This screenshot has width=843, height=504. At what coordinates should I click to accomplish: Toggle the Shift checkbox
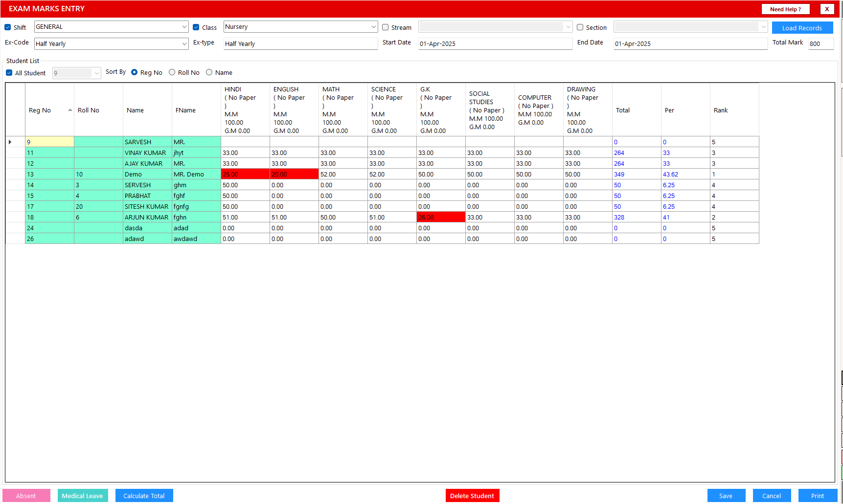coord(8,27)
